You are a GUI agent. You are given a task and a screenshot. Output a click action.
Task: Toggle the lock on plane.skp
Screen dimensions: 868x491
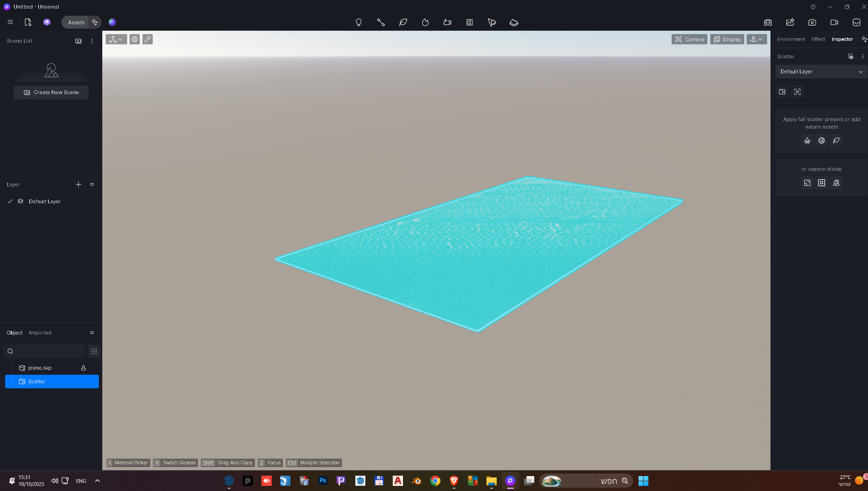click(x=84, y=368)
